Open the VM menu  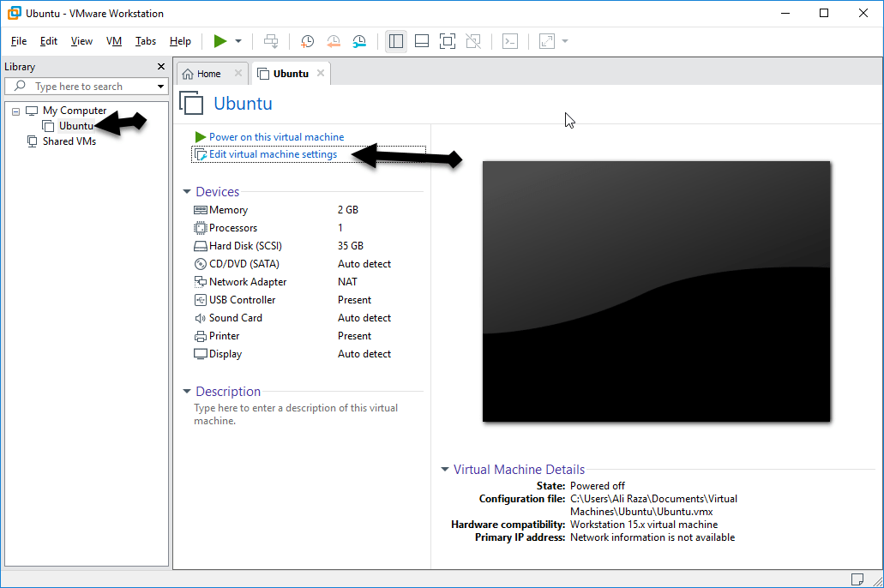point(114,41)
